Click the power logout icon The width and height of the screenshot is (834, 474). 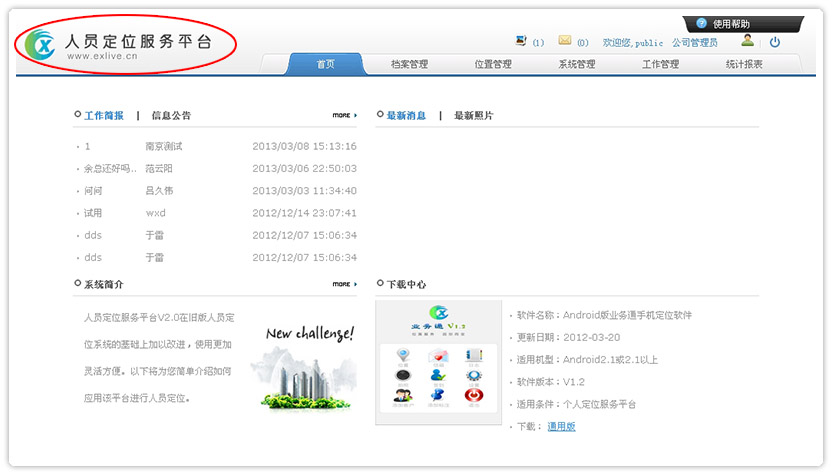tap(774, 42)
